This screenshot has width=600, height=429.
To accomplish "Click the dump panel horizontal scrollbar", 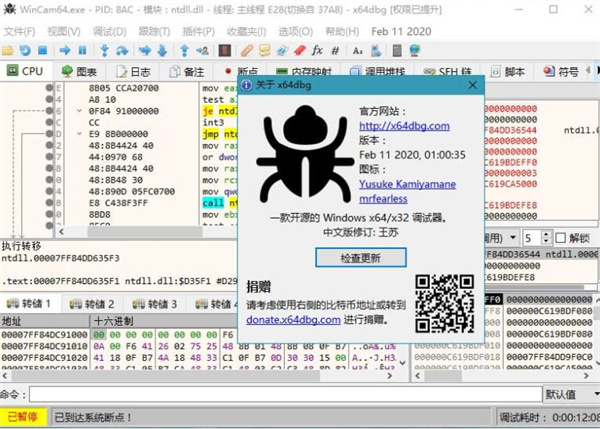I will [x=197, y=376].
